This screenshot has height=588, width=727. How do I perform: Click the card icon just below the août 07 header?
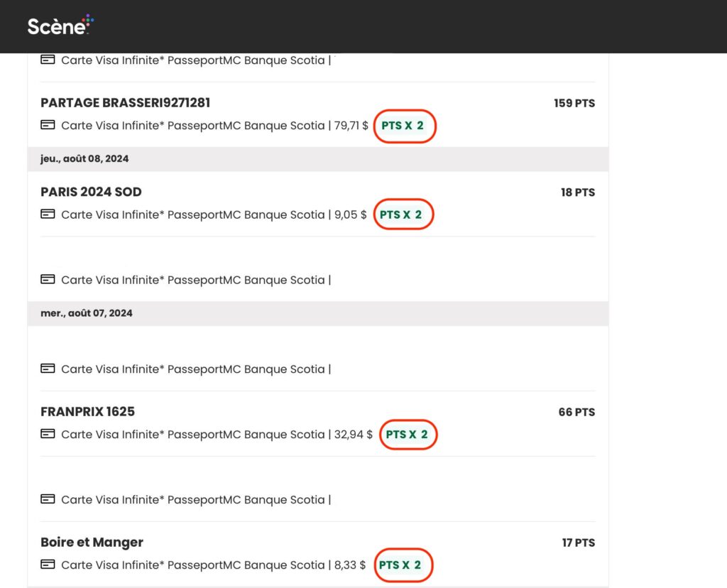pyautogui.click(x=48, y=369)
